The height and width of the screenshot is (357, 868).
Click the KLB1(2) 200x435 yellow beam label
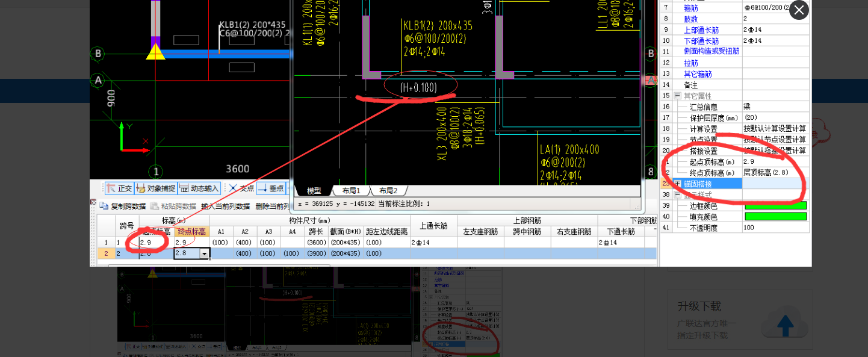[438, 26]
